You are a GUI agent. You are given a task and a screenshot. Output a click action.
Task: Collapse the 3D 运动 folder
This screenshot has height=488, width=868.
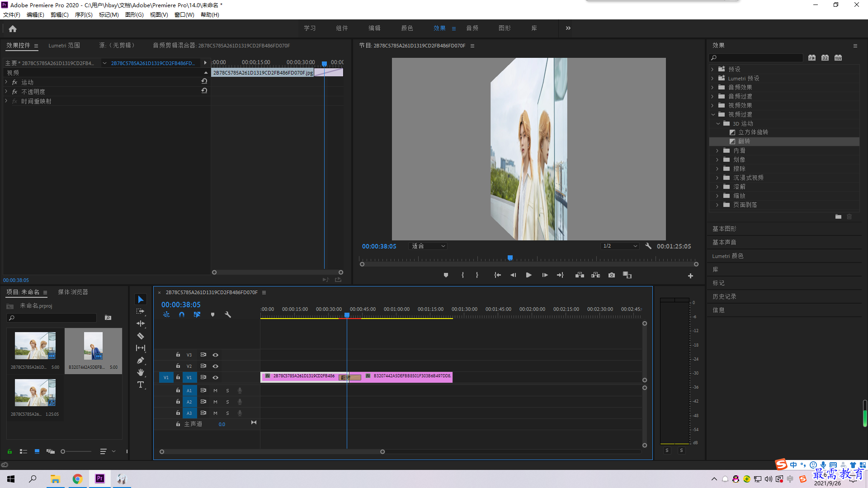(718, 123)
